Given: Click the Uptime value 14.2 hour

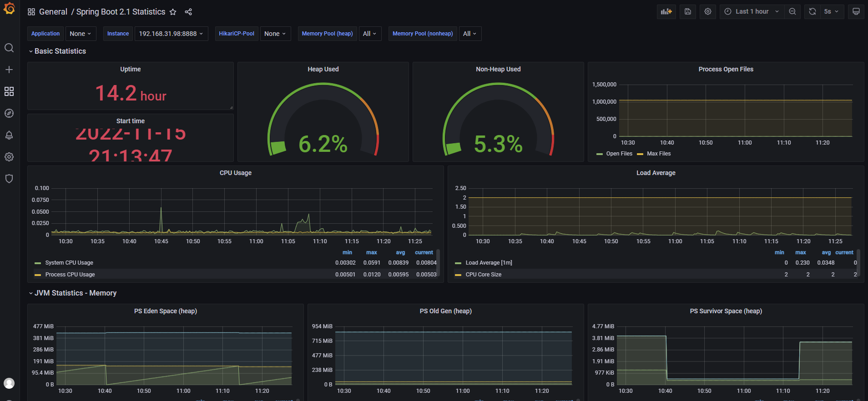Looking at the screenshot, I should pyautogui.click(x=131, y=94).
